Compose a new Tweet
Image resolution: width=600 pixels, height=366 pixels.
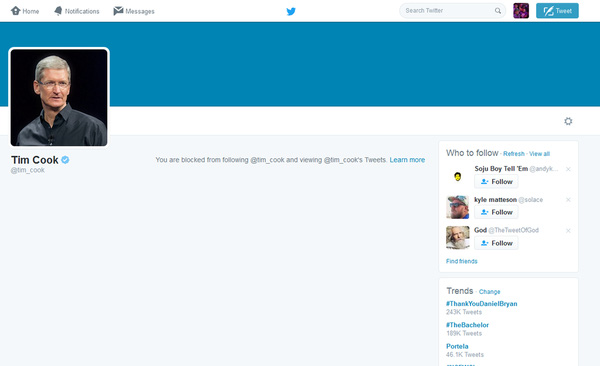coord(557,11)
